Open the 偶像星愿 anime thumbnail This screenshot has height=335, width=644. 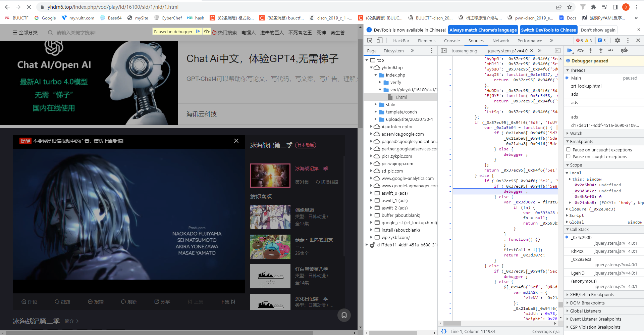pos(270,217)
